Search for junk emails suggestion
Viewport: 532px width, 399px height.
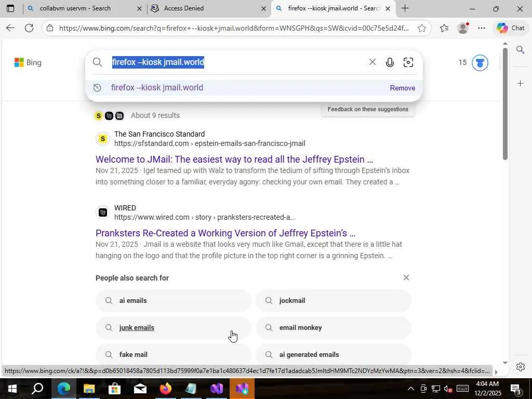[174, 328]
